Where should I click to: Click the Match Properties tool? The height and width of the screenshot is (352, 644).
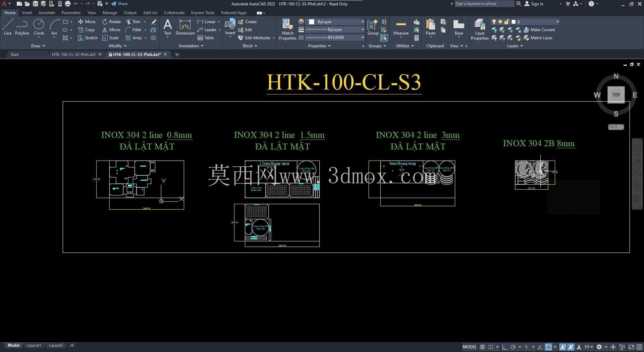click(287, 30)
